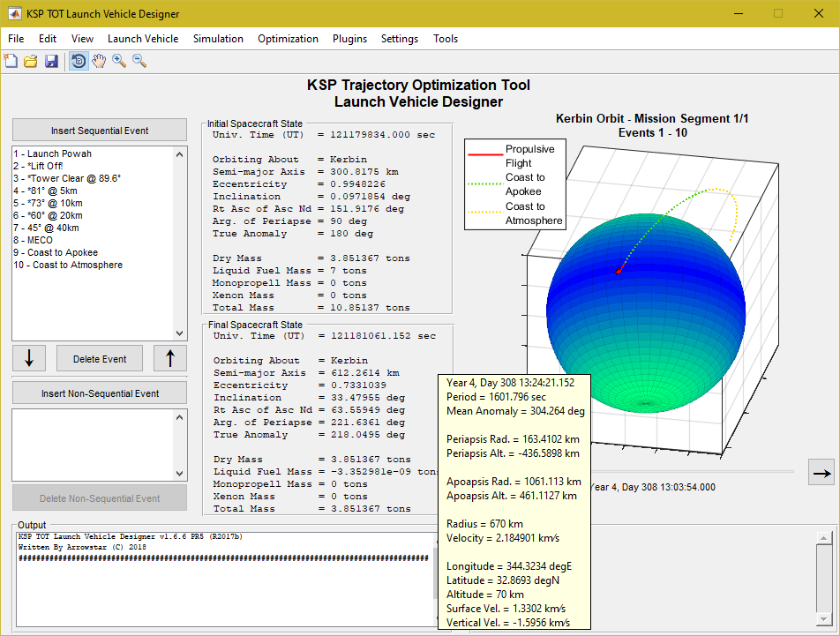Click the Coast to Atmosphere legend entry
The image size is (840, 636).
[x=515, y=213]
